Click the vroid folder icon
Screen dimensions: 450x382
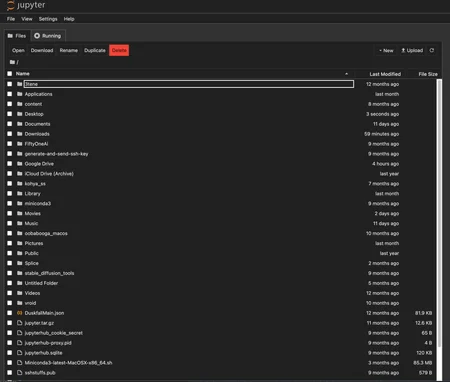click(x=20, y=303)
